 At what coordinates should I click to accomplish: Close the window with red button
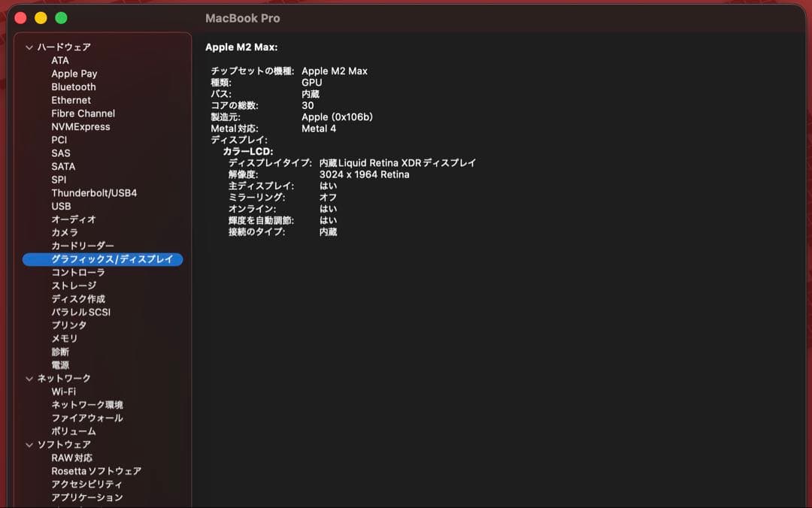(20, 18)
